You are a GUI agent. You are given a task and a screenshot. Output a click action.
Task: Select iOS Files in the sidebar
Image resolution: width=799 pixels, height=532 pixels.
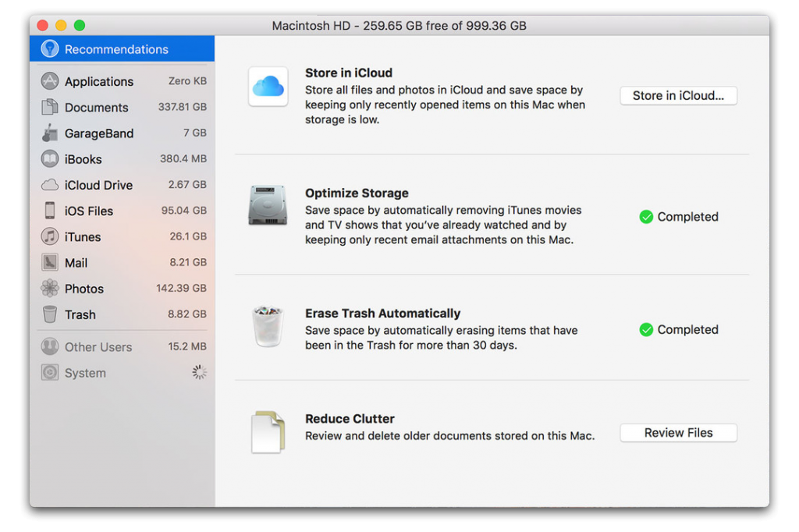(x=123, y=211)
